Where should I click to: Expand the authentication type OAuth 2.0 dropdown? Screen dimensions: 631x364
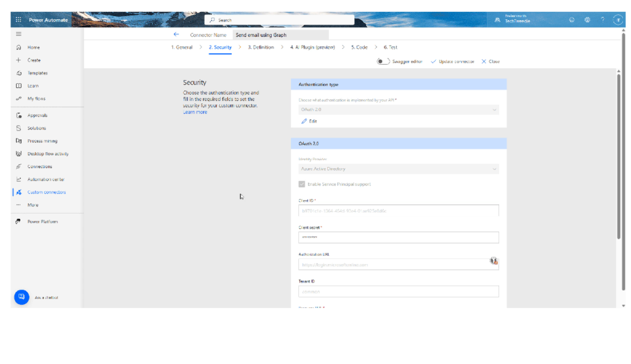pos(398,110)
